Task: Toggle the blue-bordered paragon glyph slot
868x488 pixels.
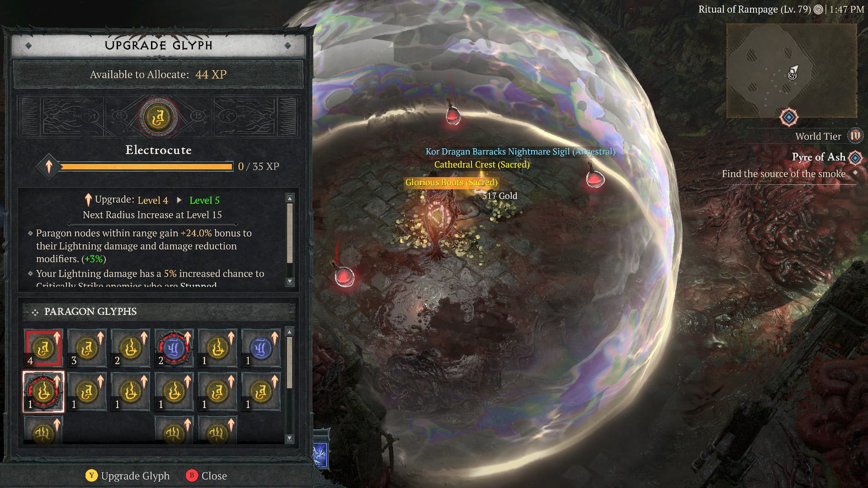Action: [261, 347]
